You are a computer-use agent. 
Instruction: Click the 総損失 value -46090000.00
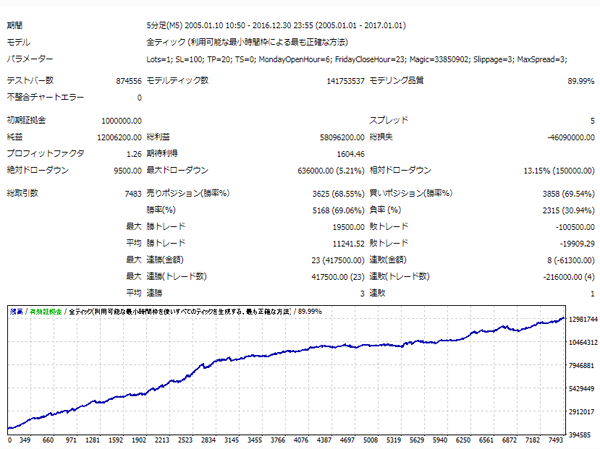coord(553,137)
